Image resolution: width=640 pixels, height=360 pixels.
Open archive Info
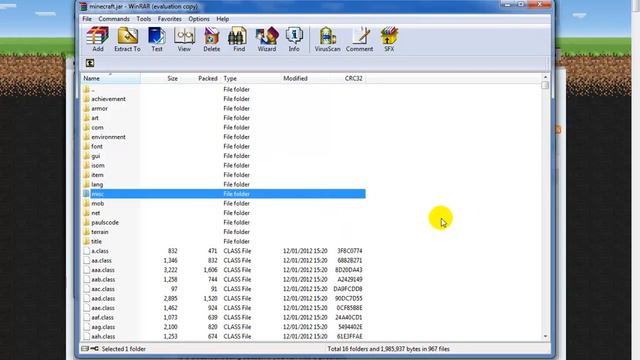point(294,39)
